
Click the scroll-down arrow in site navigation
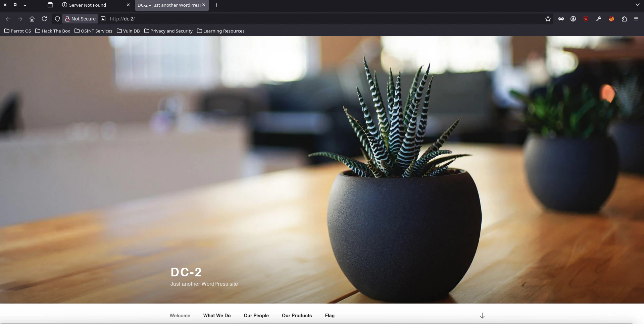click(482, 316)
